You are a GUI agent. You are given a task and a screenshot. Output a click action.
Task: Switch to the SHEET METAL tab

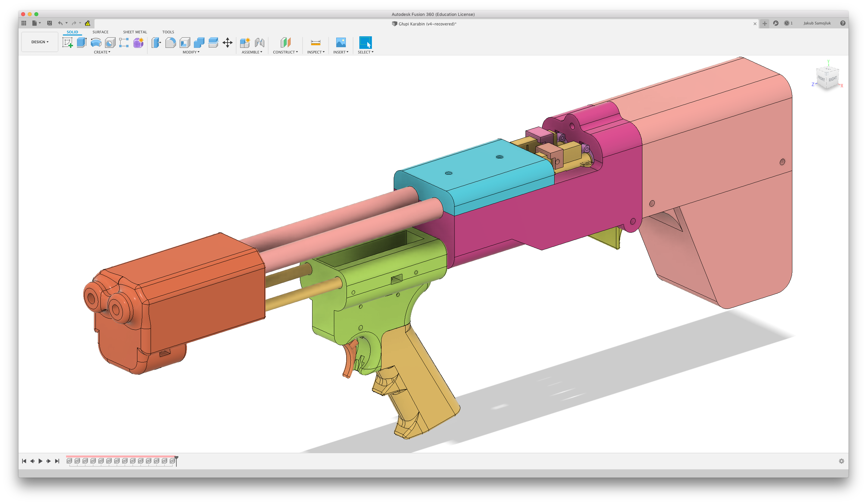(135, 32)
